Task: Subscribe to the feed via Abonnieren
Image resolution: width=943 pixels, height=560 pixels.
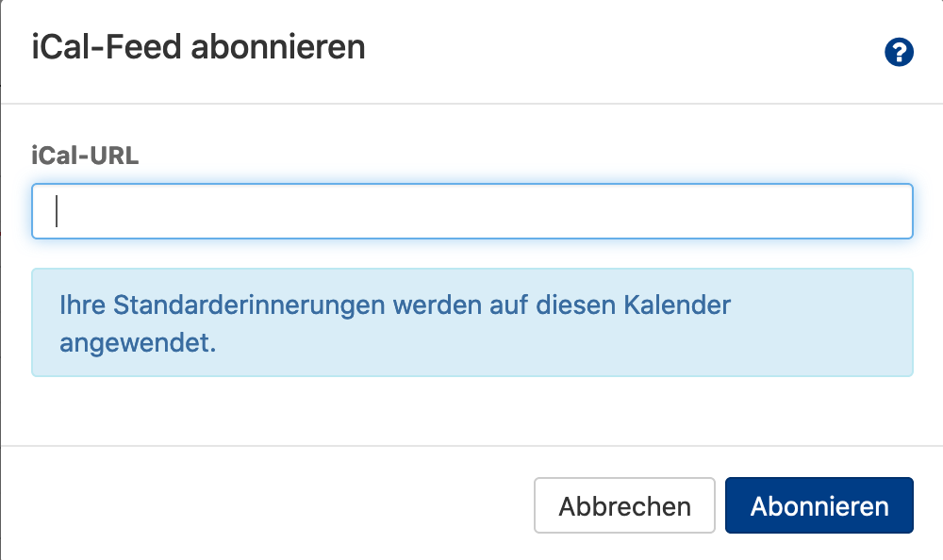Action: (x=819, y=506)
